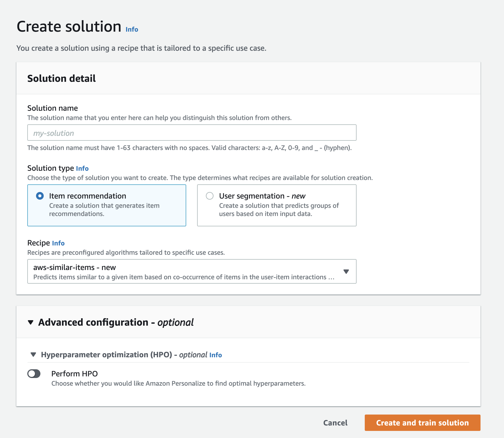
Task: Click the Advanced configuration heading text
Action: tap(116, 322)
